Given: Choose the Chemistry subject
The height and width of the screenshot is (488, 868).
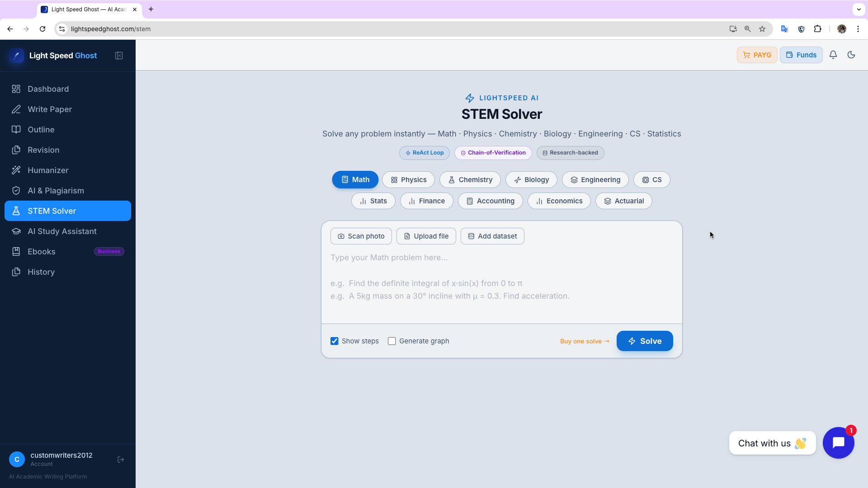Looking at the screenshot, I should pos(470,180).
